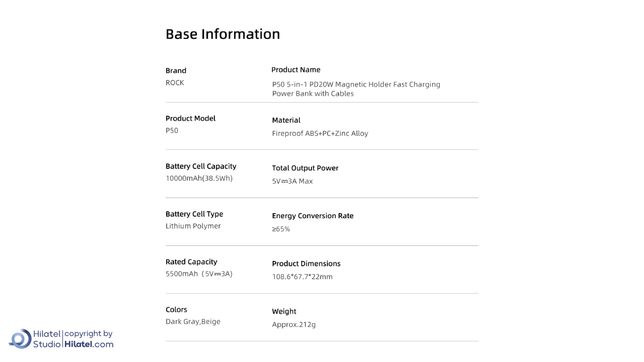Click the Product Model label
The width and height of the screenshot is (644, 362).
(x=190, y=119)
